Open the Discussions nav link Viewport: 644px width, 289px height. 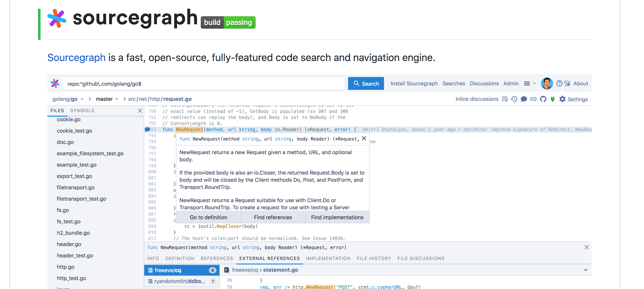click(x=484, y=83)
